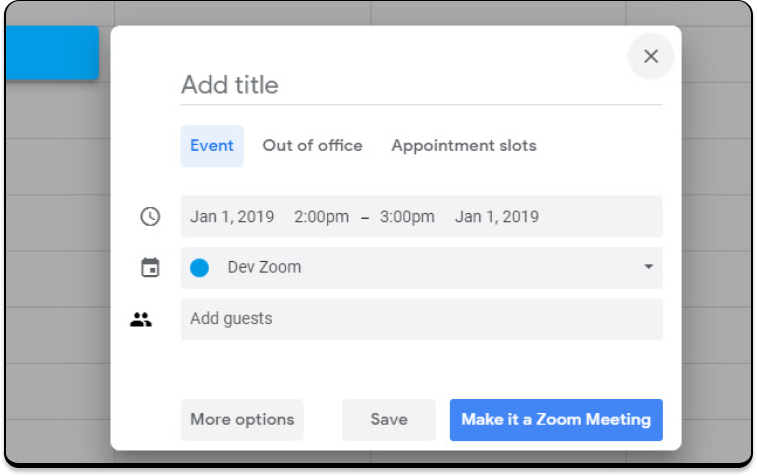Click Make it a Zoom Meeting

coord(556,420)
